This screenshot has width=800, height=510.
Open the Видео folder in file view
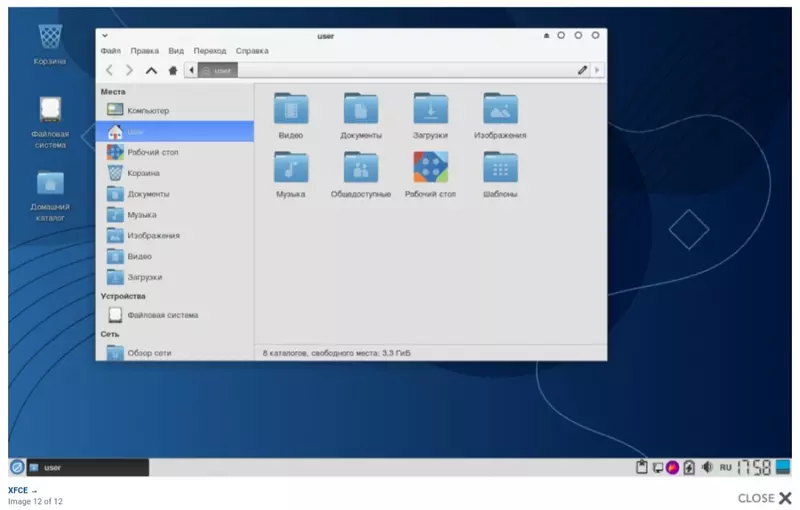tap(291, 110)
